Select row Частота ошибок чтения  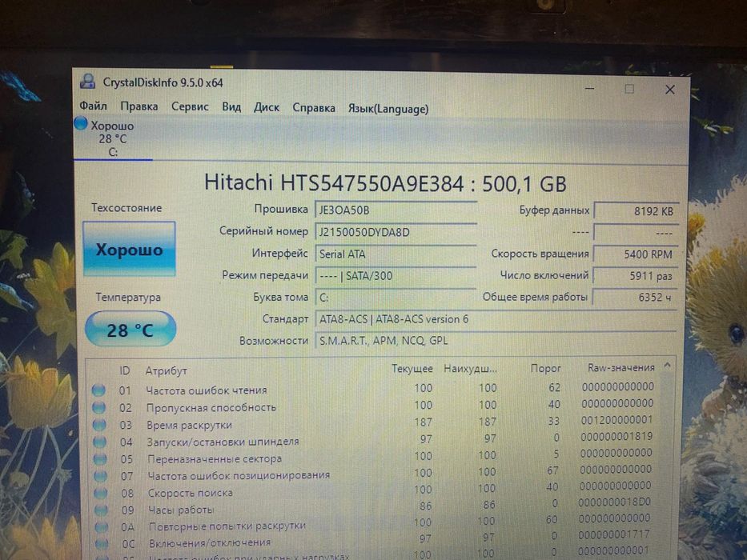click(374, 389)
